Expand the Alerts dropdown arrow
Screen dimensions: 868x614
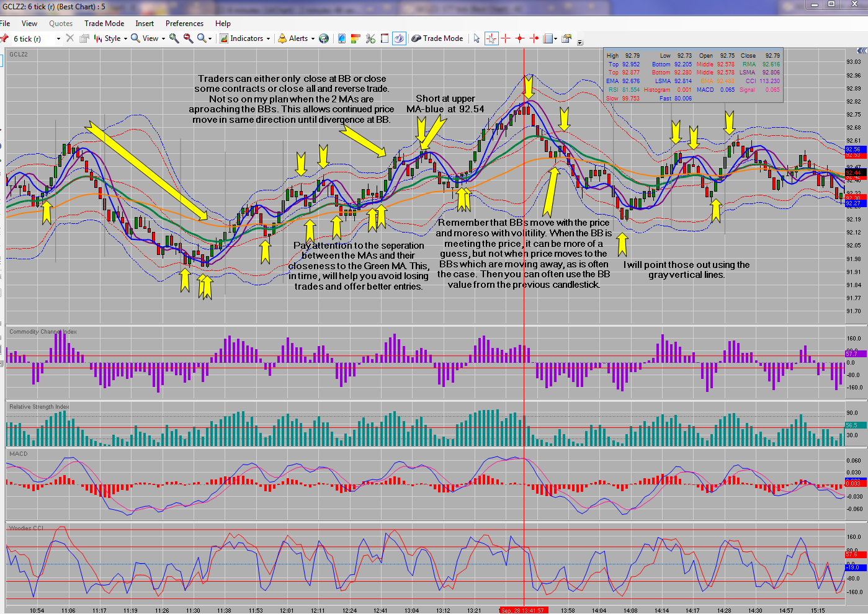coord(313,38)
